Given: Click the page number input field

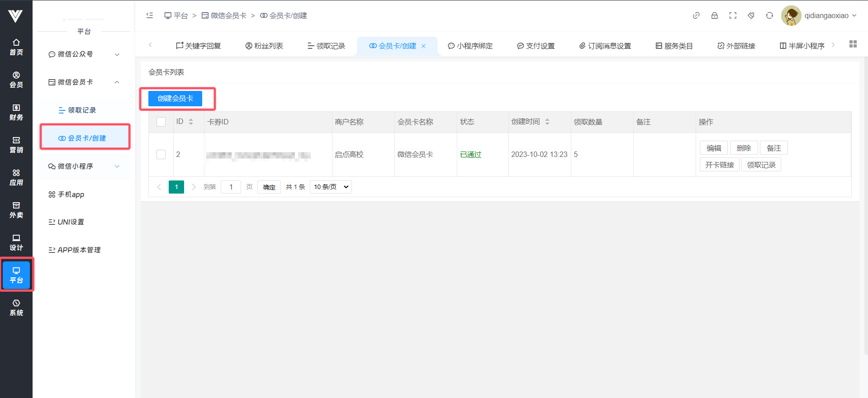Looking at the screenshot, I should click(231, 187).
